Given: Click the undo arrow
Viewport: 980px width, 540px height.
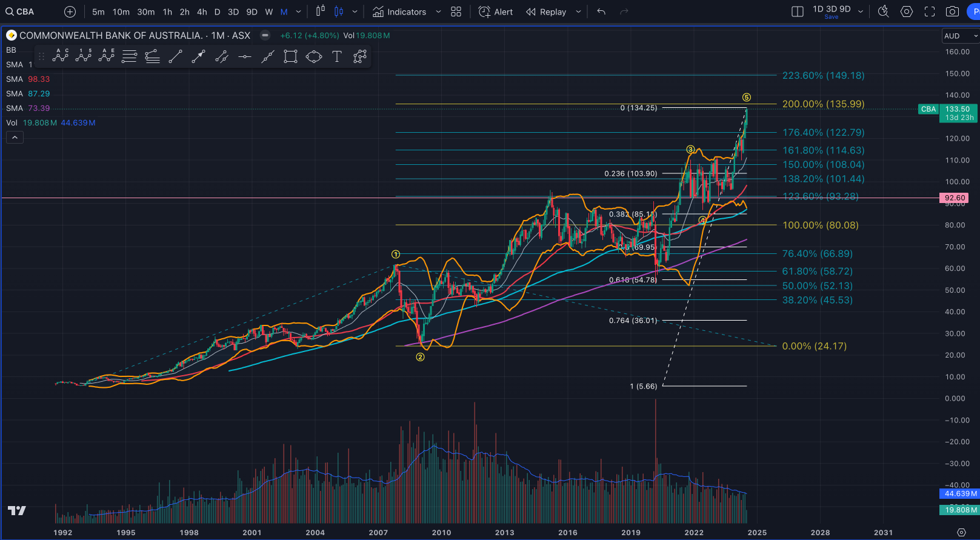Looking at the screenshot, I should 601,12.
